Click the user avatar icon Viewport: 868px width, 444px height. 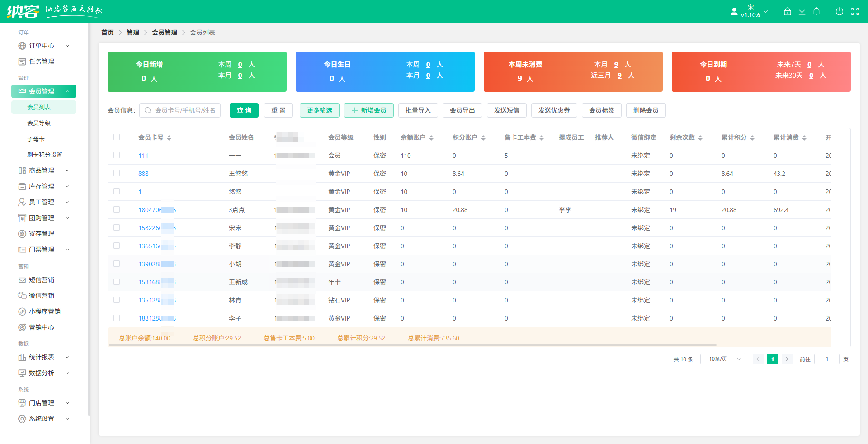(734, 11)
